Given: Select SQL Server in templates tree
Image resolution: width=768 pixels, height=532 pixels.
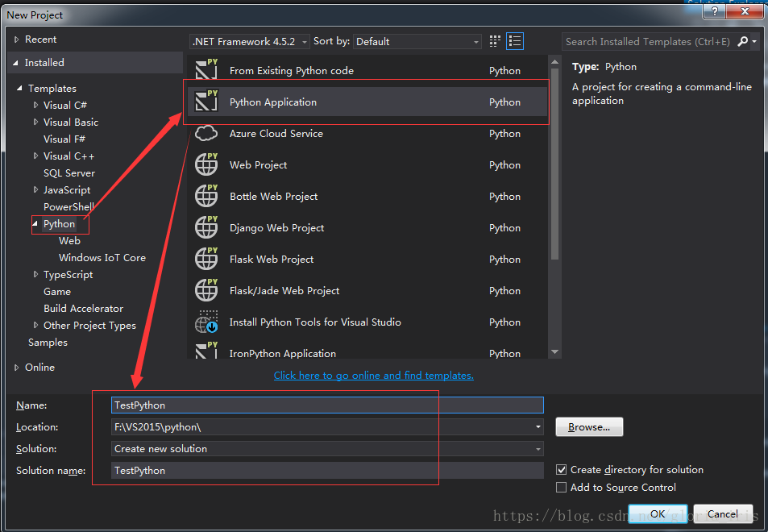Looking at the screenshot, I should click(69, 173).
